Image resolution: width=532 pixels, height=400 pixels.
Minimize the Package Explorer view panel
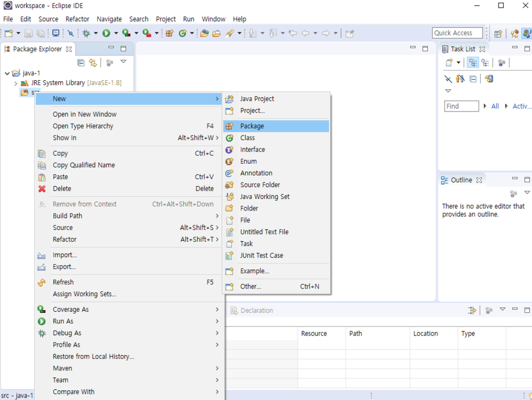(111, 48)
